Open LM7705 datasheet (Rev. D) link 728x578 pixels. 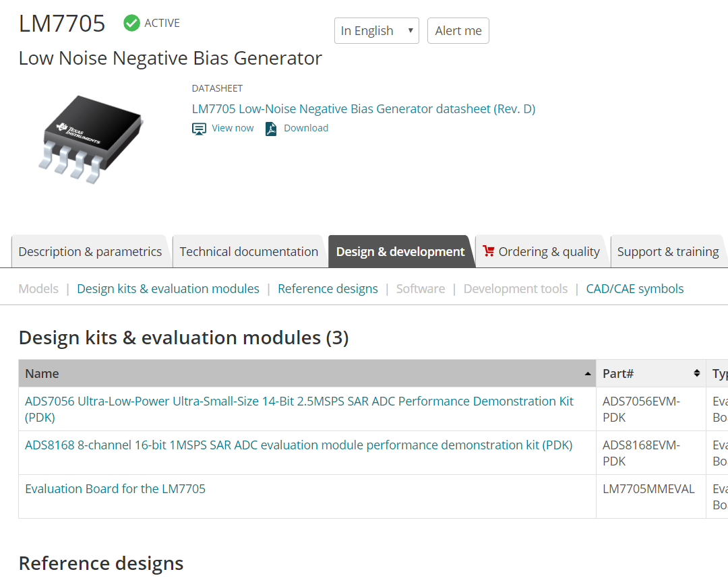coord(363,109)
